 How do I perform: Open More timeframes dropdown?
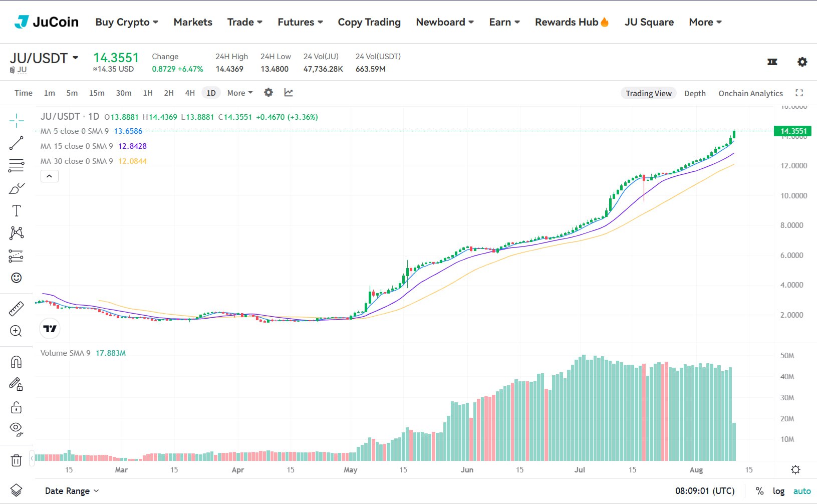[x=240, y=93]
